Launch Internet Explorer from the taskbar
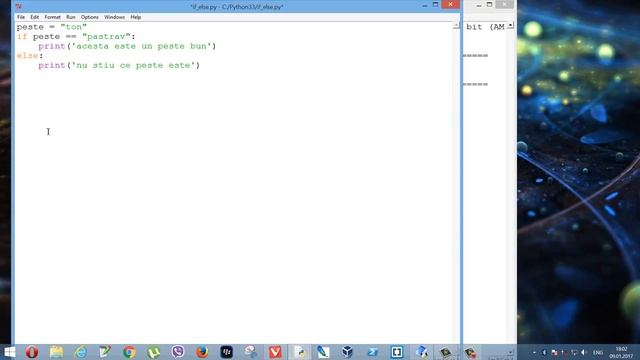 coord(80,352)
